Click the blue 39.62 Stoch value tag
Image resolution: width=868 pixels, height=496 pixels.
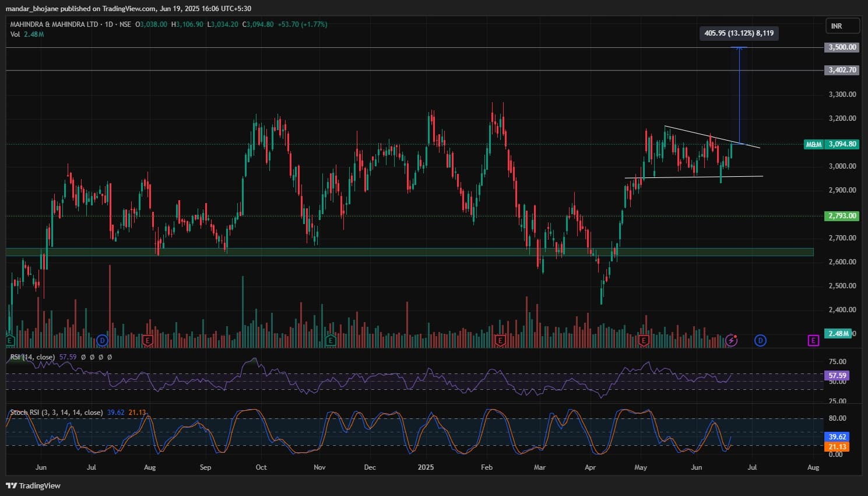[x=837, y=436]
